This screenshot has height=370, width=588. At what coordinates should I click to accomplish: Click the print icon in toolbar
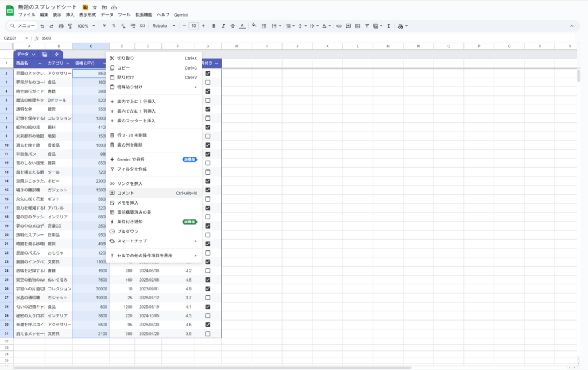click(x=61, y=26)
